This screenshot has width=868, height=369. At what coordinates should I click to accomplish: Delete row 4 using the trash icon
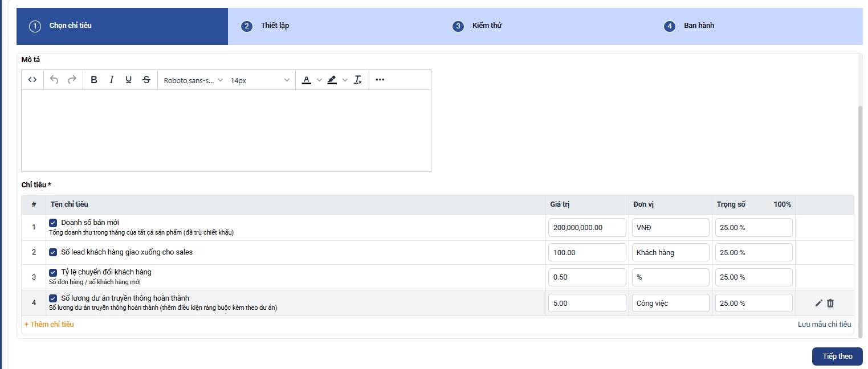(830, 304)
